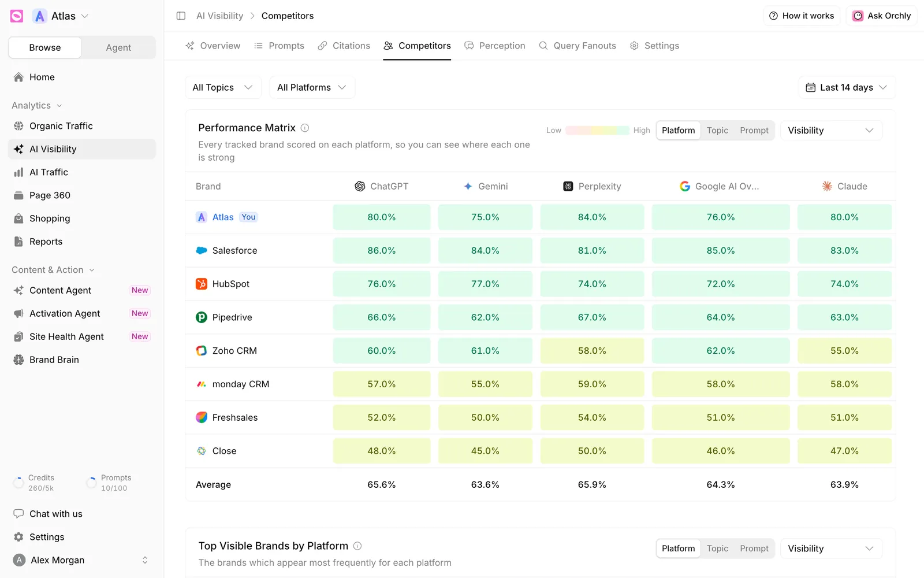The height and width of the screenshot is (578, 924).
Task: Select Platform view in Performance Matrix
Action: [679, 131]
